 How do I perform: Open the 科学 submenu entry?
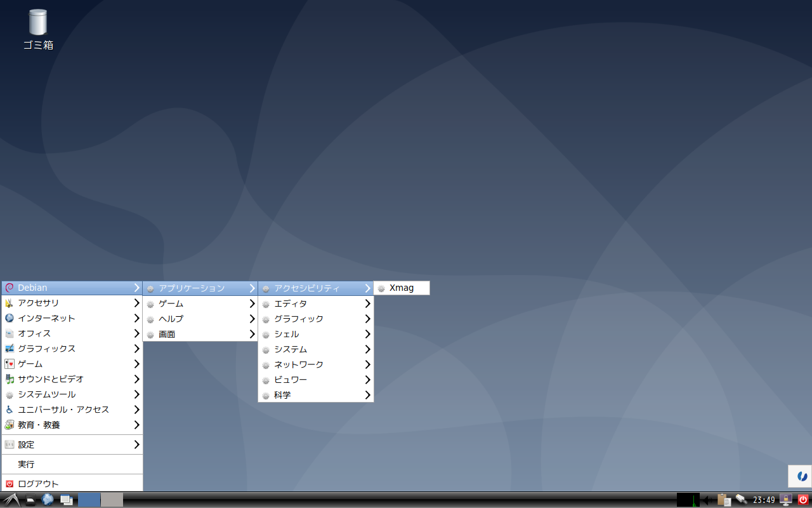[x=316, y=396]
